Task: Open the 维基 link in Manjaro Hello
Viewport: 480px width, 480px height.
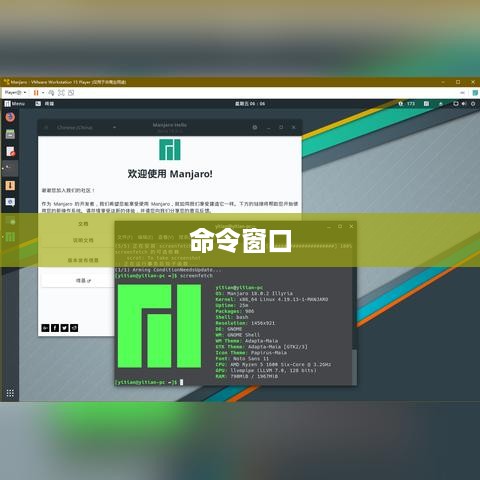Action: coord(83,281)
